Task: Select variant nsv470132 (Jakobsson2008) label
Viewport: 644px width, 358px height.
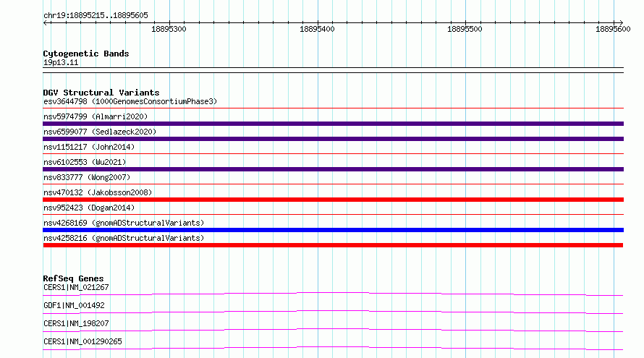Action: [98, 192]
